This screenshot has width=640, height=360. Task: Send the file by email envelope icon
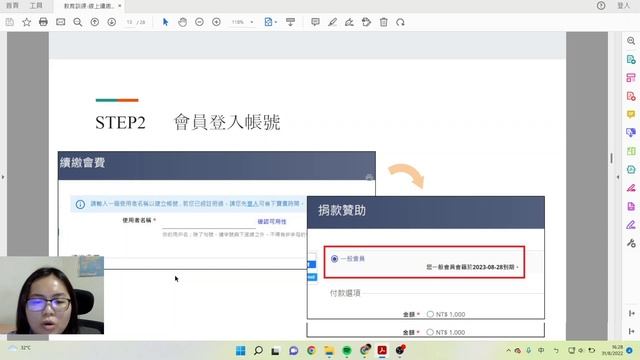pos(60,22)
